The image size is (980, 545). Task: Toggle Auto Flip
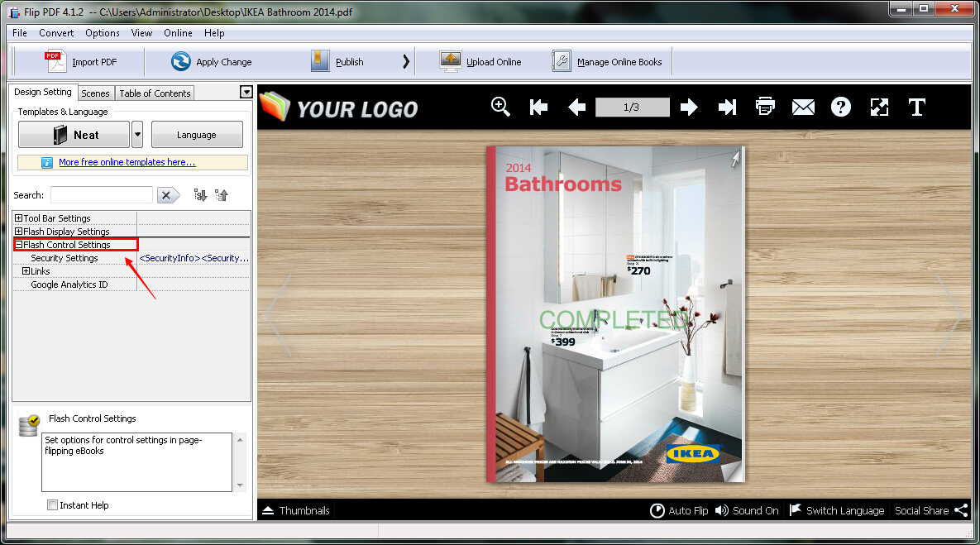[679, 510]
